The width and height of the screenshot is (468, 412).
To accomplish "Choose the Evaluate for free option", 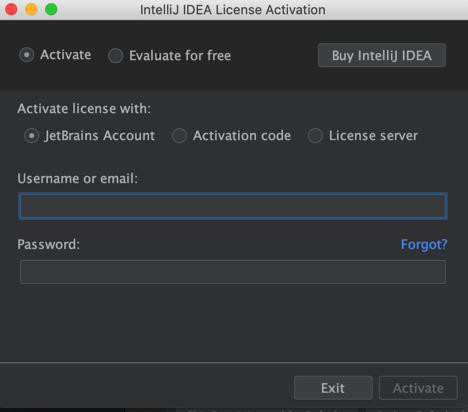I will (116, 56).
